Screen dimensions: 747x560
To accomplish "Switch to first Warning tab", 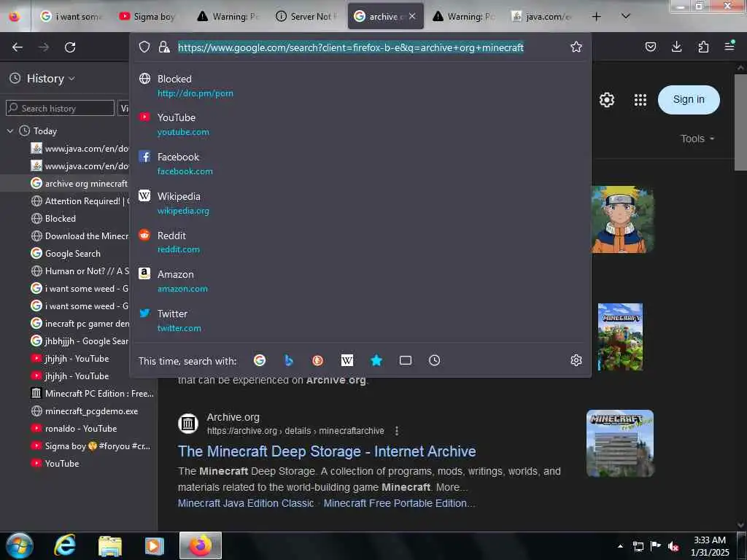I will pyautogui.click(x=228, y=17).
